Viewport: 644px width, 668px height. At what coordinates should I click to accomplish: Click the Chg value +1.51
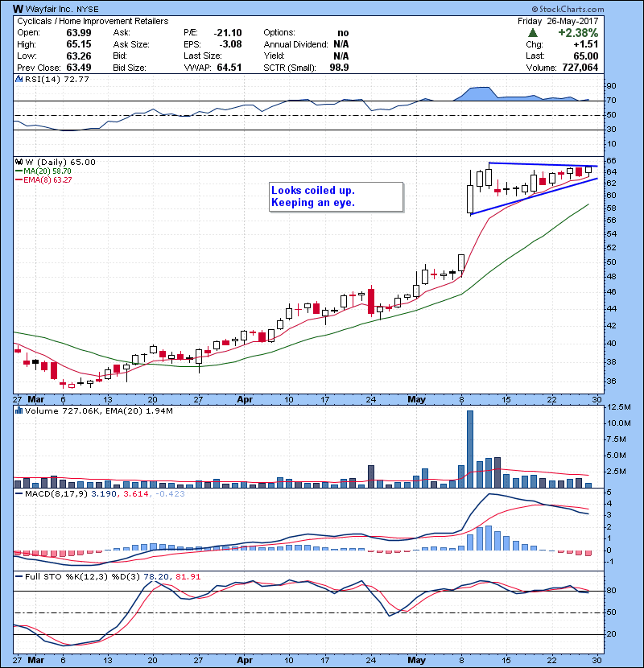pyautogui.click(x=585, y=44)
